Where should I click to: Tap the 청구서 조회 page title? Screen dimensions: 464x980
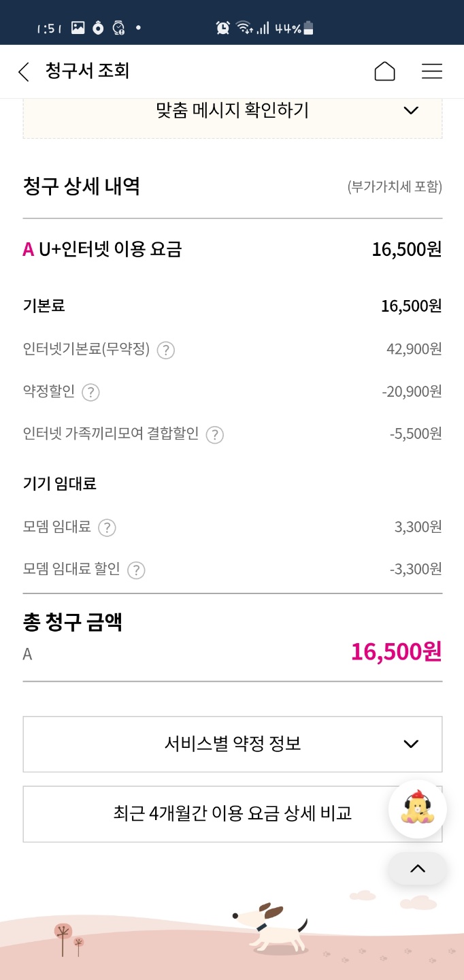pyautogui.click(x=87, y=71)
